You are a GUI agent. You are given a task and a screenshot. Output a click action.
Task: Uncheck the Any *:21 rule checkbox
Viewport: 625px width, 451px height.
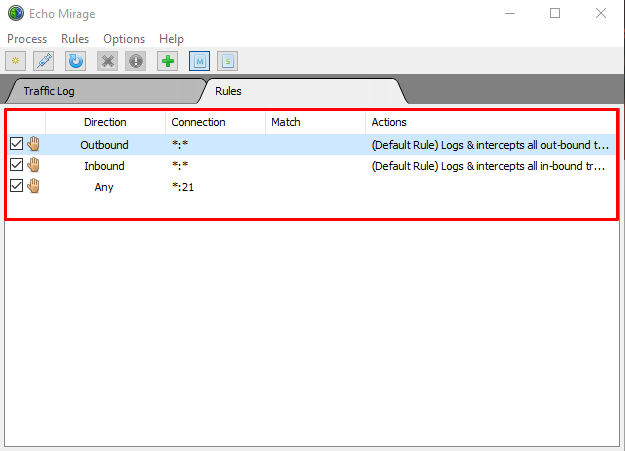(x=16, y=185)
